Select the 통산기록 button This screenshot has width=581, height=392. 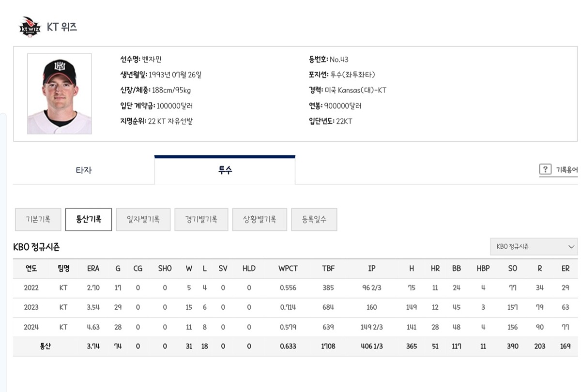pyautogui.click(x=89, y=219)
